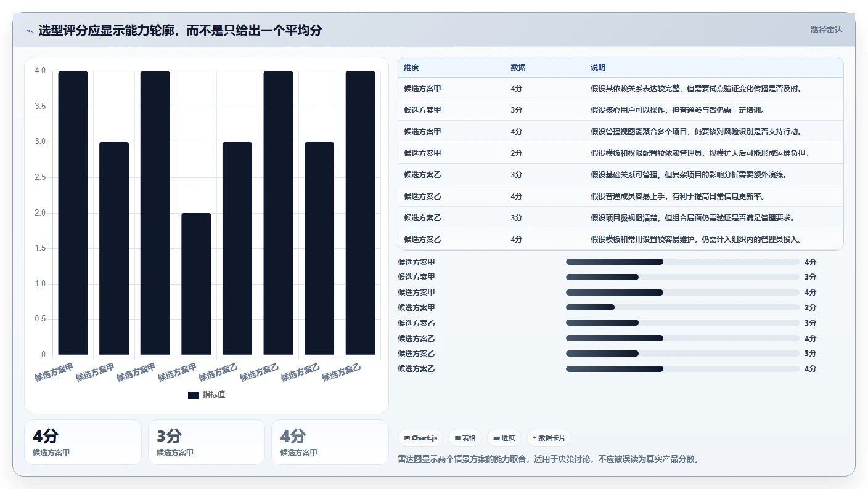The width and height of the screenshot is (868, 489).
Task: Select the row about 试点验证变化传播是否及时
Action: (x=620, y=89)
